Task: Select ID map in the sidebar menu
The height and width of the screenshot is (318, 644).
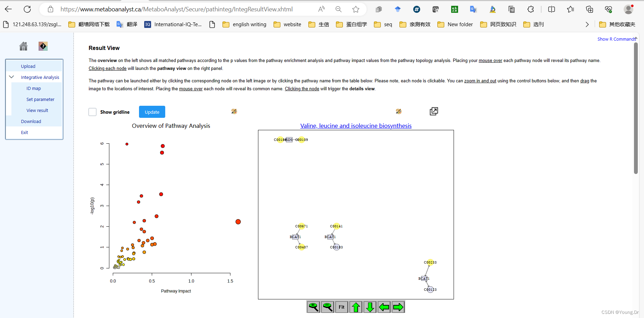Action: pos(33,88)
